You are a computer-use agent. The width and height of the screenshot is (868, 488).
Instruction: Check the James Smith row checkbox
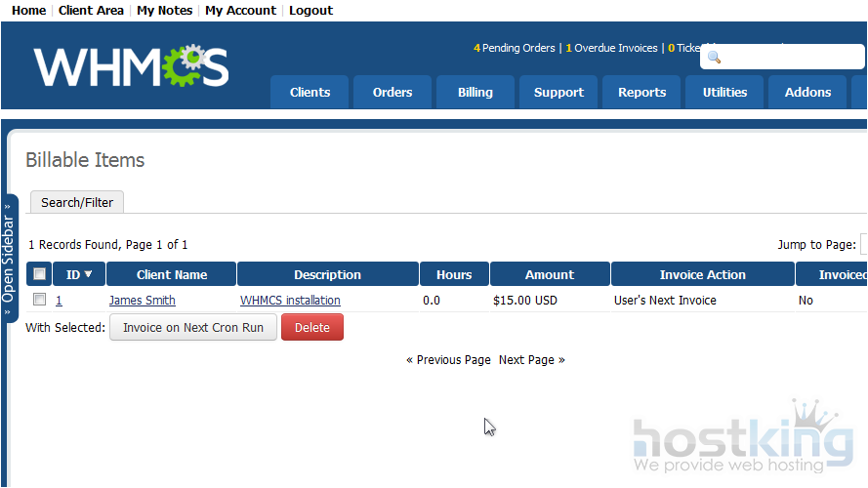click(39, 300)
